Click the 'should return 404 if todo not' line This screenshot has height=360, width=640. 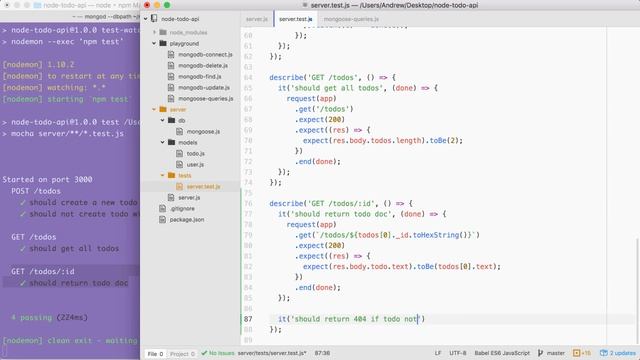[x=351, y=319]
